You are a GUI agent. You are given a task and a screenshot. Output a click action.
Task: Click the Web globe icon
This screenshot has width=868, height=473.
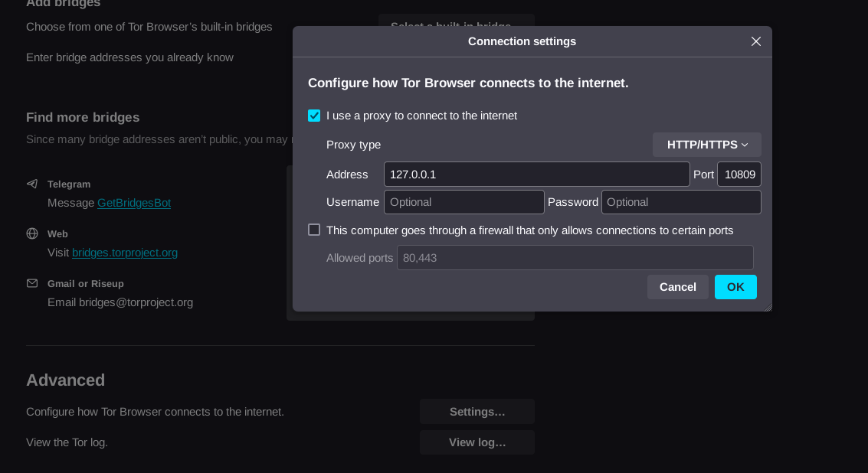click(x=32, y=233)
